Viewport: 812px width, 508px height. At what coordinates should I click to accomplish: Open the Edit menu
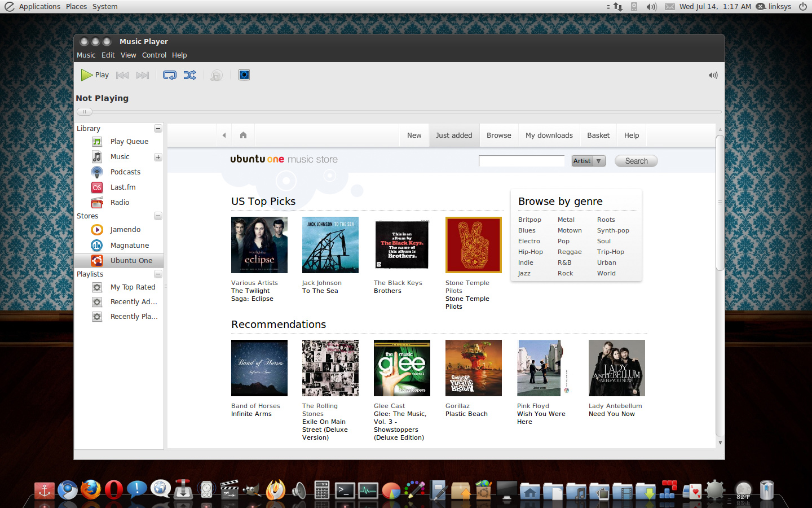click(108, 55)
